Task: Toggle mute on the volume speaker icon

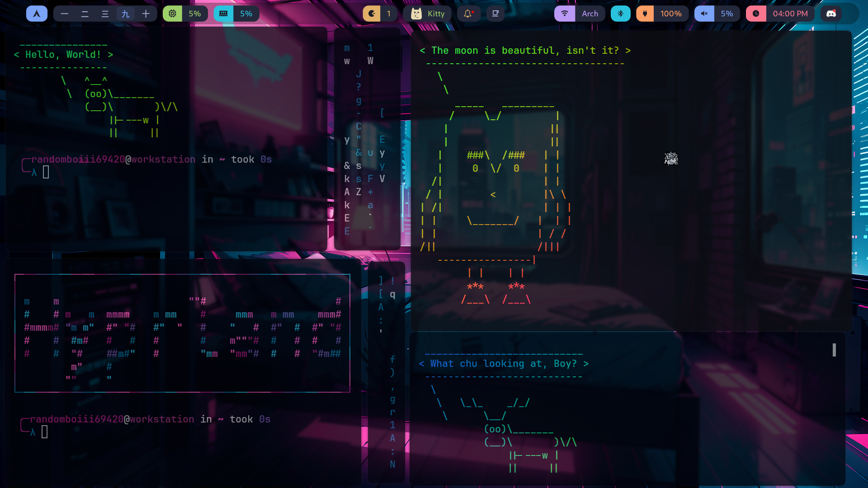Action: (x=704, y=14)
